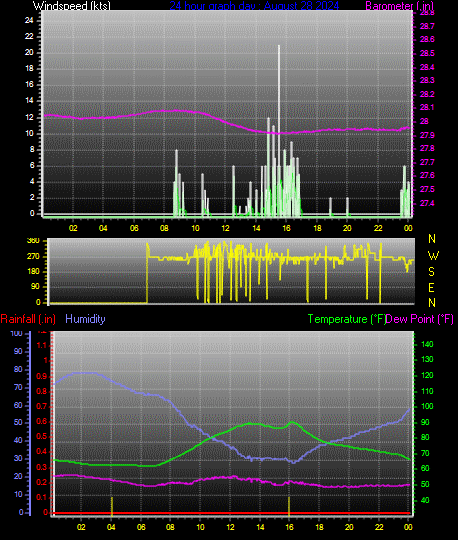Click the 'W' compass letter
The image size is (458, 540).
pyautogui.click(x=433, y=256)
